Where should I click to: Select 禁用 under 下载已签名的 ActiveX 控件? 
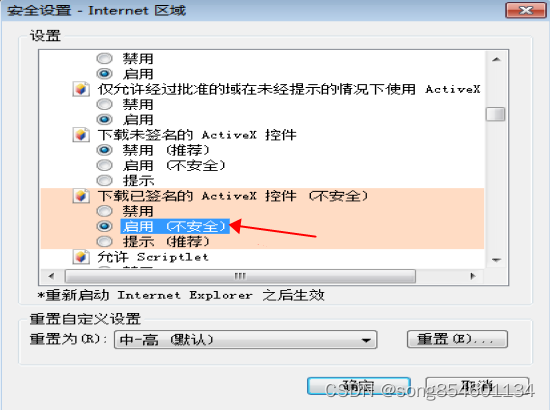(x=105, y=211)
